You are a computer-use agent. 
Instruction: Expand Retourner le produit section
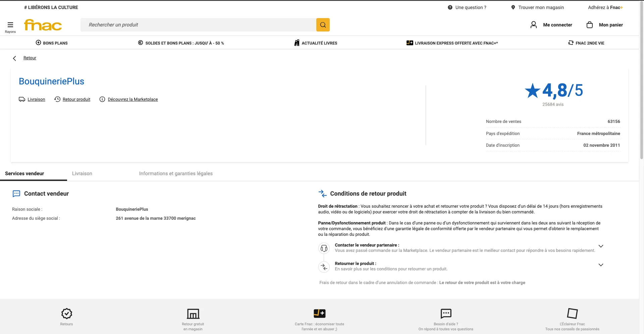[x=601, y=265]
